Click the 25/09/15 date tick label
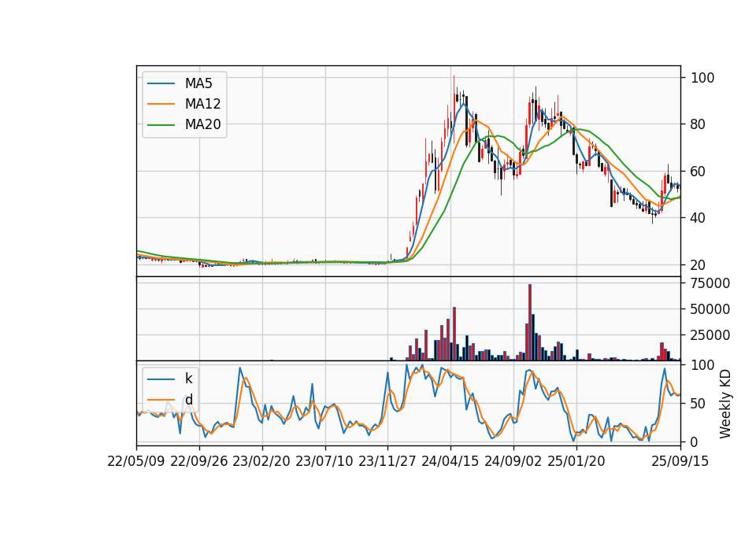756x543 pixels. [680, 462]
